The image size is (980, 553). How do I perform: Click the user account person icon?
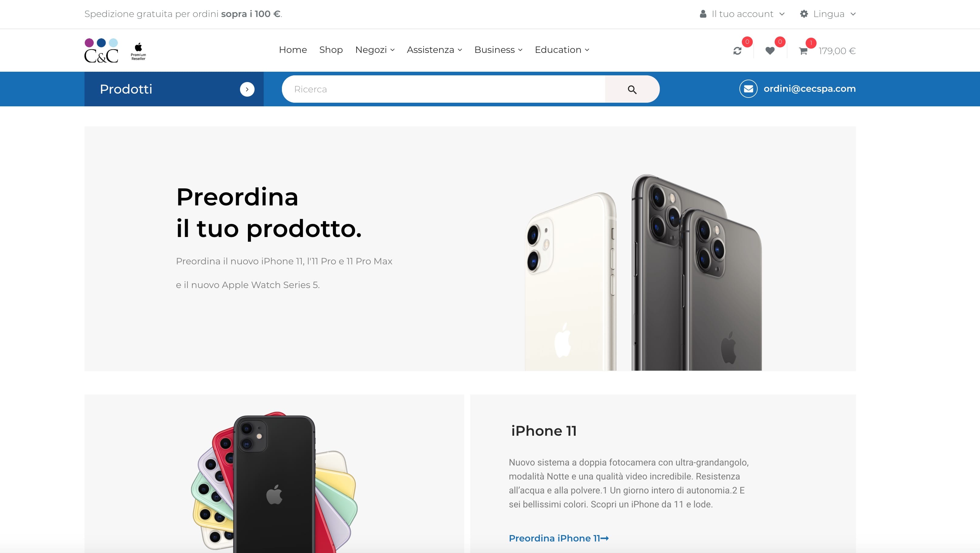point(703,14)
